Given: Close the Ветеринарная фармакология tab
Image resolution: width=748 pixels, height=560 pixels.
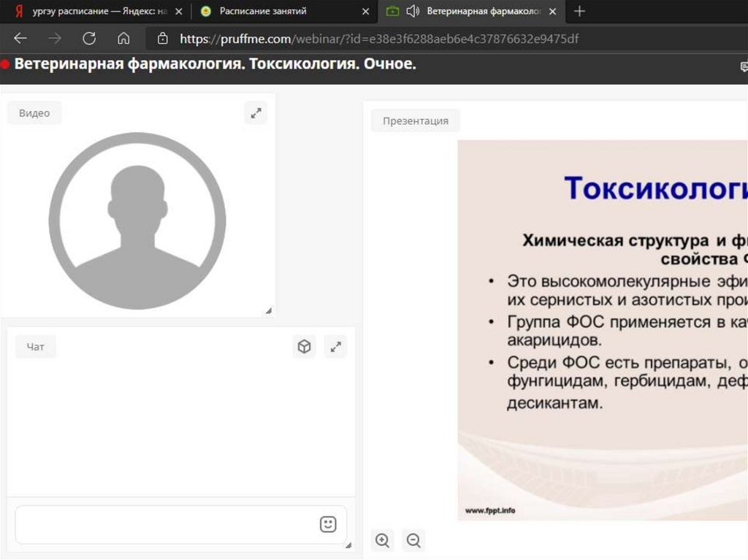Looking at the screenshot, I should pyautogui.click(x=552, y=12).
